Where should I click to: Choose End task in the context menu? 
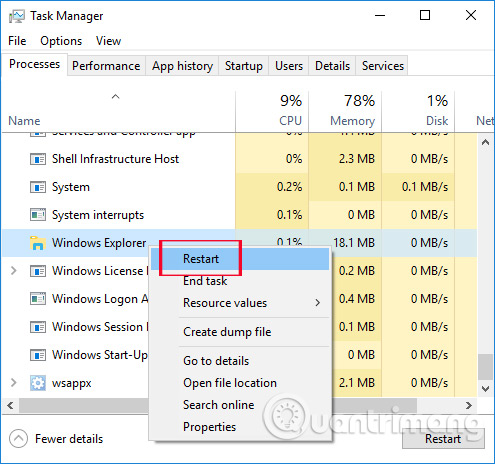point(240,281)
